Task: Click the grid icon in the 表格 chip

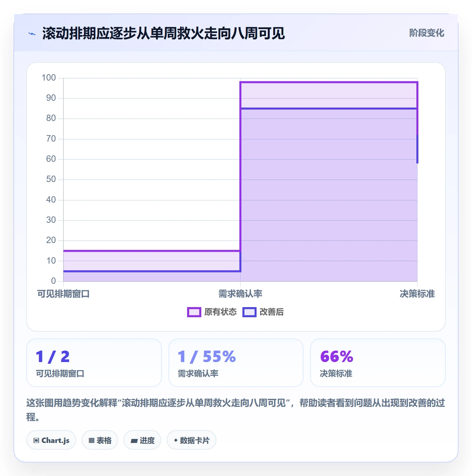Action: click(x=91, y=441)
